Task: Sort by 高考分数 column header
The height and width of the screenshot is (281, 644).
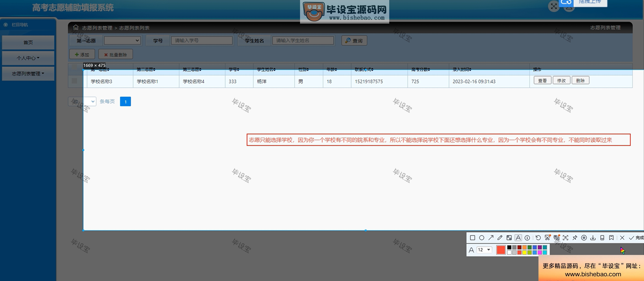Action: click(421, 69)
